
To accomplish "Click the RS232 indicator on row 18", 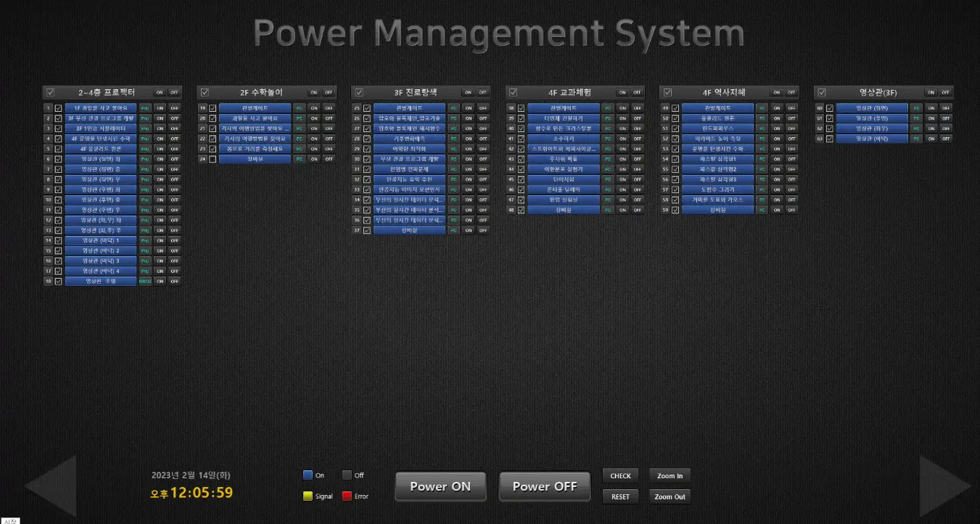I will tap(145, 281).
